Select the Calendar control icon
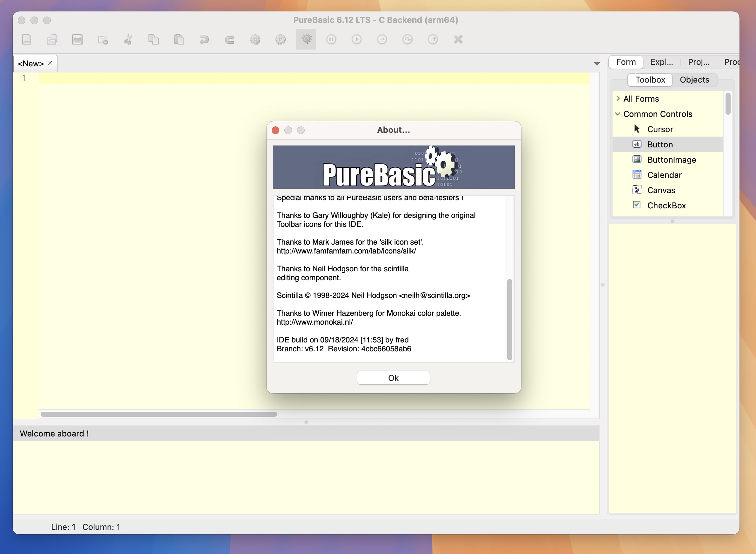Viewport: 756px width, 554px height. point(637,175)
